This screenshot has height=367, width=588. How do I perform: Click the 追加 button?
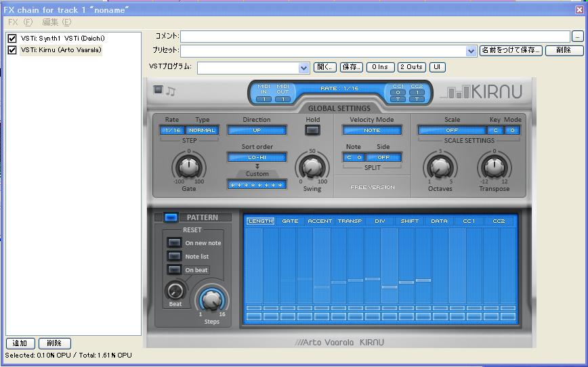20,343
